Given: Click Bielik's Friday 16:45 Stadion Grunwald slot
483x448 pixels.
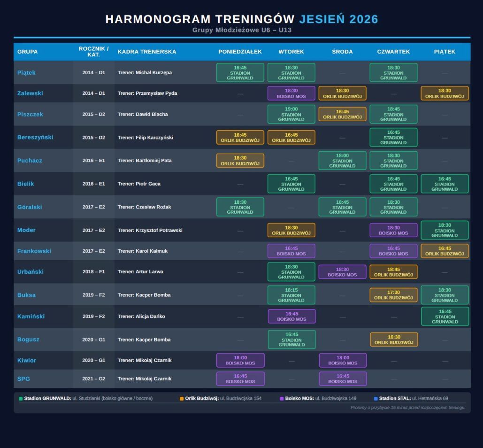Looking at the screenshot, I should point(445,184).
